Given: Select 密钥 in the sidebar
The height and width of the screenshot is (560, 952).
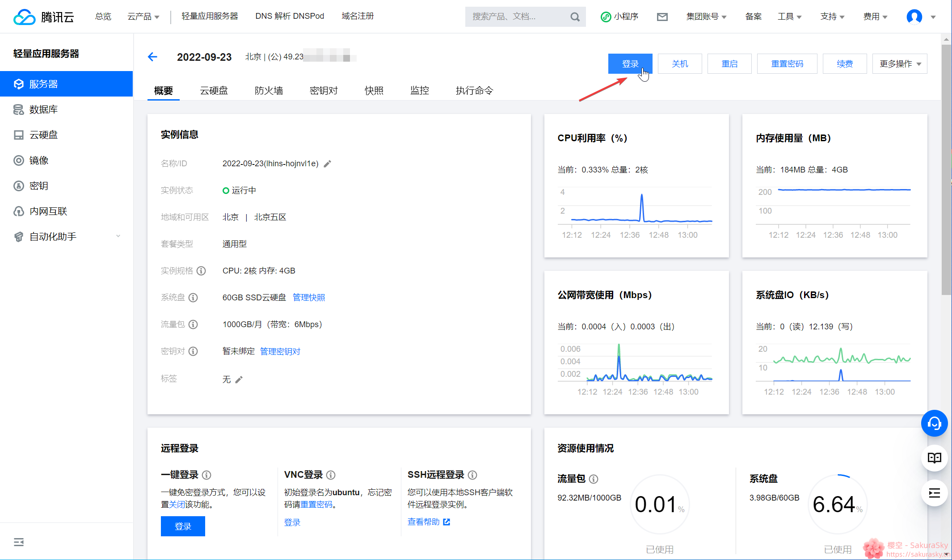Looking at the screenshot, I should [66, 186].
